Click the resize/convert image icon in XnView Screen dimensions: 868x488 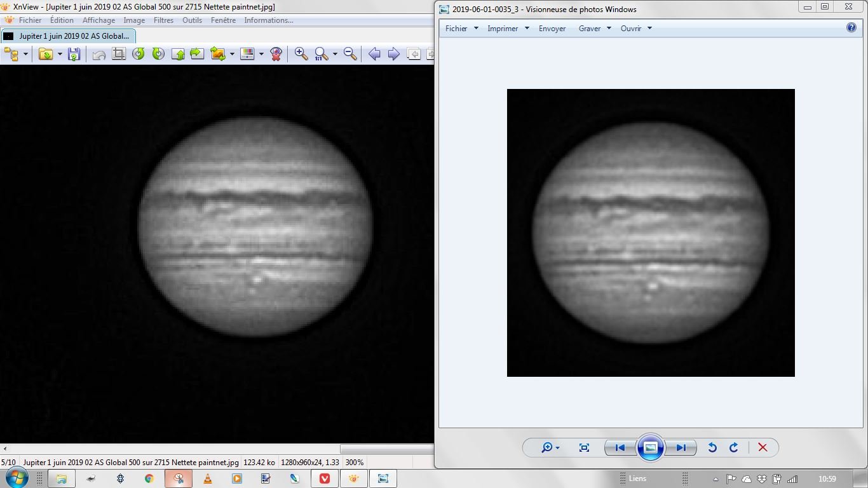[x=218, y=54]
